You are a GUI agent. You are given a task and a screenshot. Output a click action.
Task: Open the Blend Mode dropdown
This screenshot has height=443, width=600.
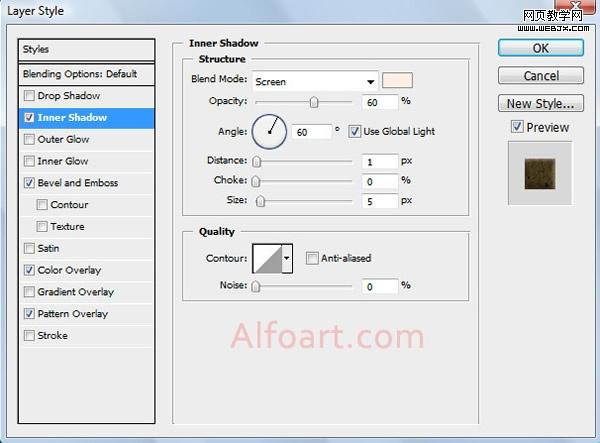point(314,81)
